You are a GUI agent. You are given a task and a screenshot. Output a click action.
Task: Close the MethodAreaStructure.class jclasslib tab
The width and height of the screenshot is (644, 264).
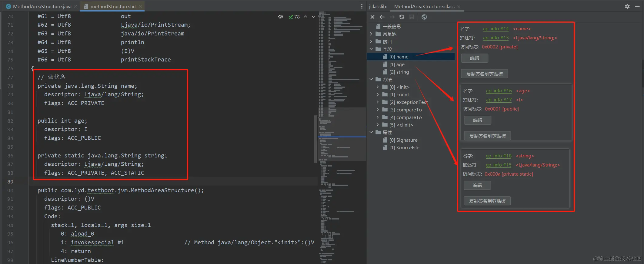(x=459, y=6)
